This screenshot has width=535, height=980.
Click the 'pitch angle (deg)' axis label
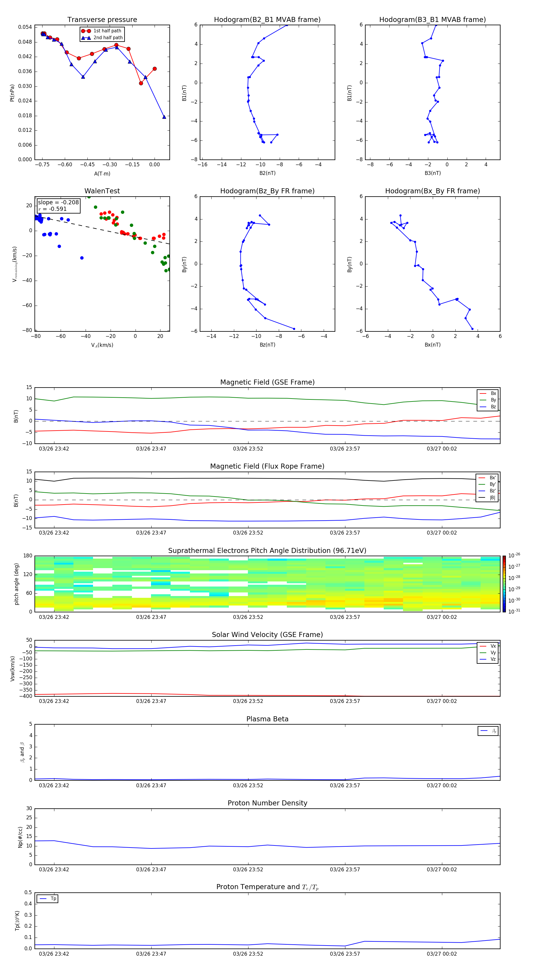pos(16,584)
